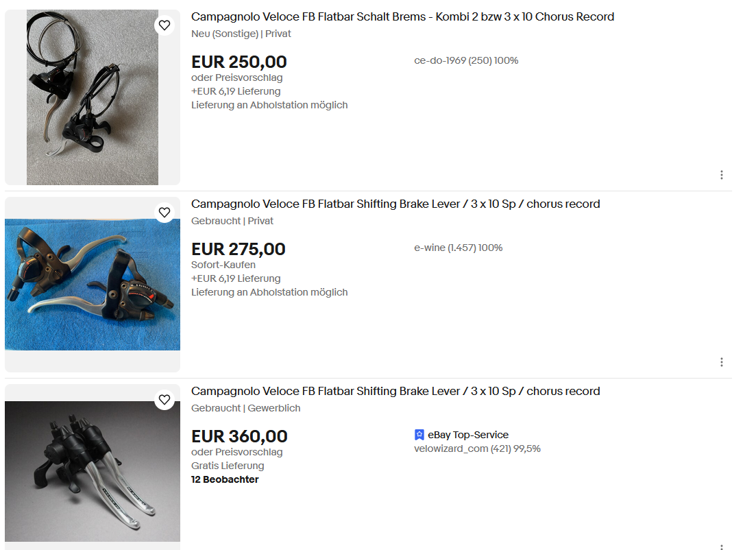Viewport: 756px width, 550px height.
Task: Open three-dot menu for e-wine listing
Action: click(x=721, y=362)
